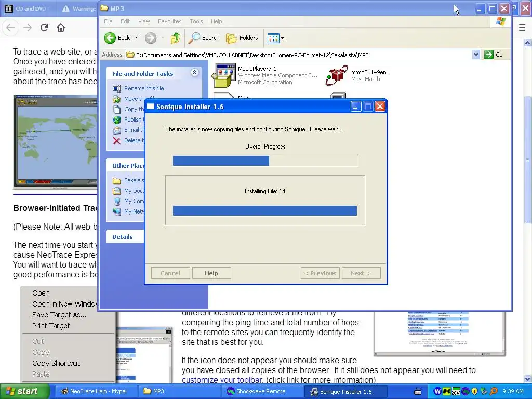Click the Overall Progress bar in installer
The height and width of the screenshot is (399, 532).
point(265,161)
